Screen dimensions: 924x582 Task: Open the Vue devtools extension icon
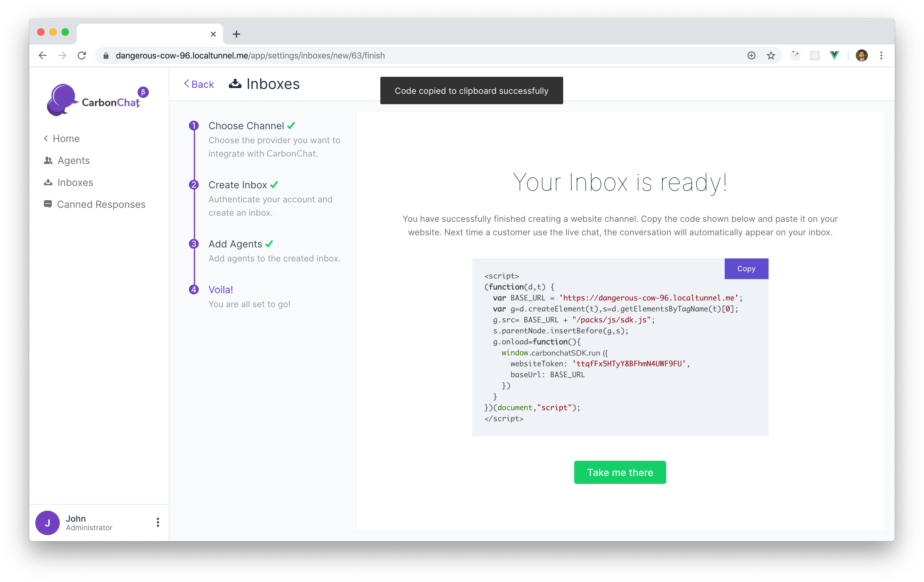(x=834, y=56)
